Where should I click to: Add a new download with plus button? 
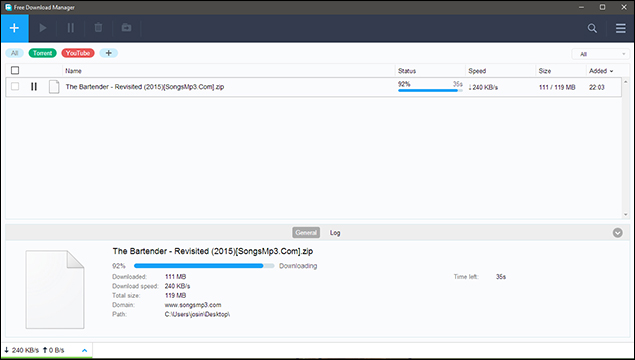pyautogui.click(x=15, y=28)
